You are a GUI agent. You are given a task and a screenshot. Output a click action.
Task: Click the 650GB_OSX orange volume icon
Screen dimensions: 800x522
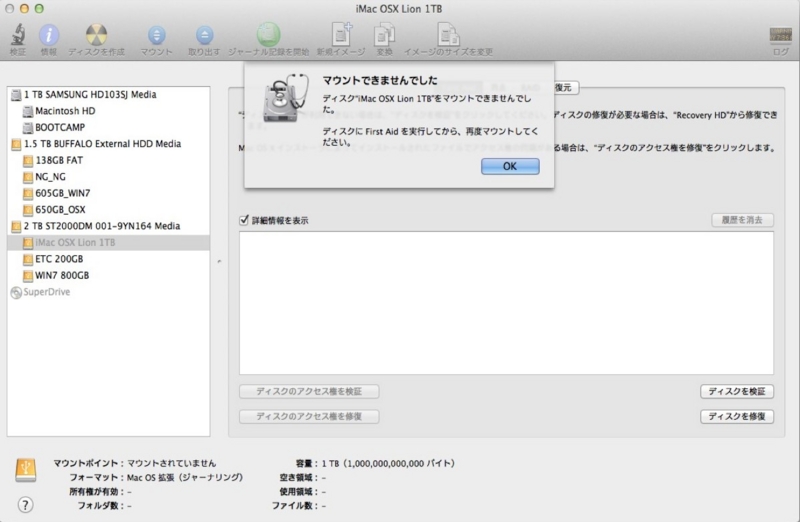pos(28,210)
